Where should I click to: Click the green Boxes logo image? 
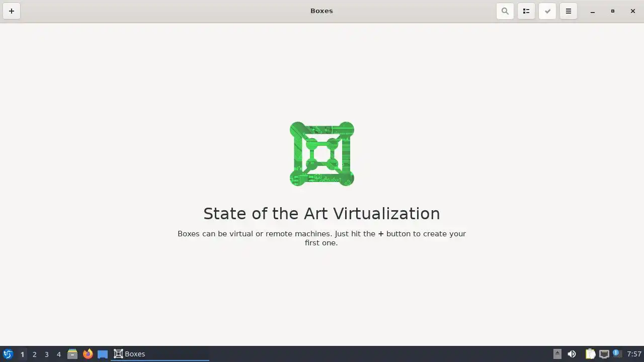322,154
